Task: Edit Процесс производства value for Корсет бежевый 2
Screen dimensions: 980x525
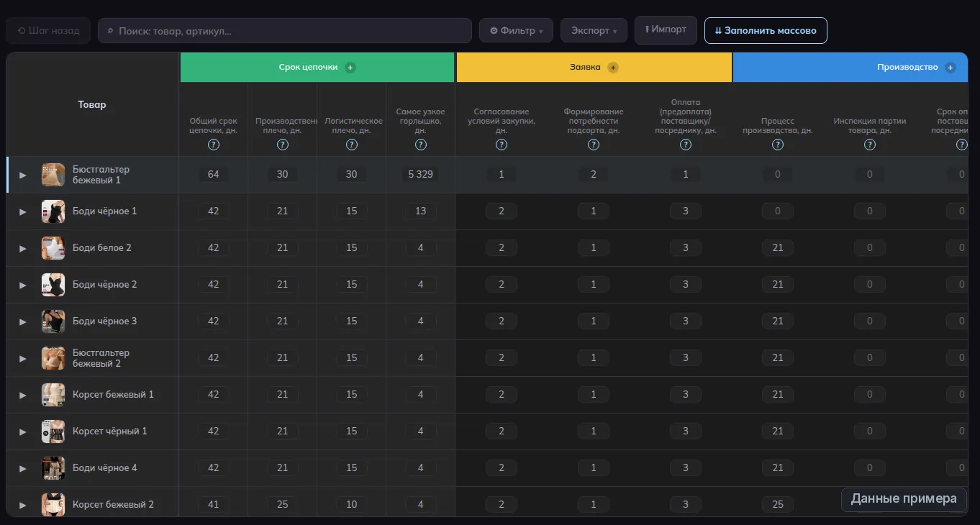Action: point(778,505)
